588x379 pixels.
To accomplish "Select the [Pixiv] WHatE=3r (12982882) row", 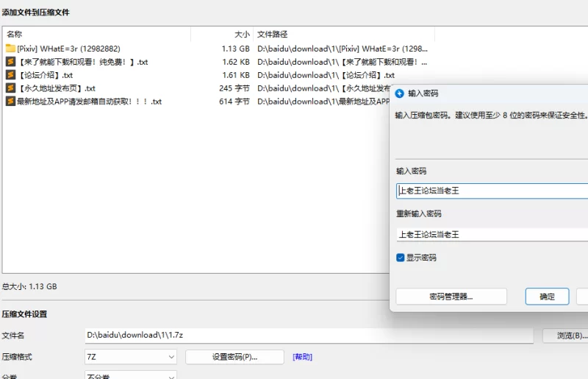I will pos(217,49).
